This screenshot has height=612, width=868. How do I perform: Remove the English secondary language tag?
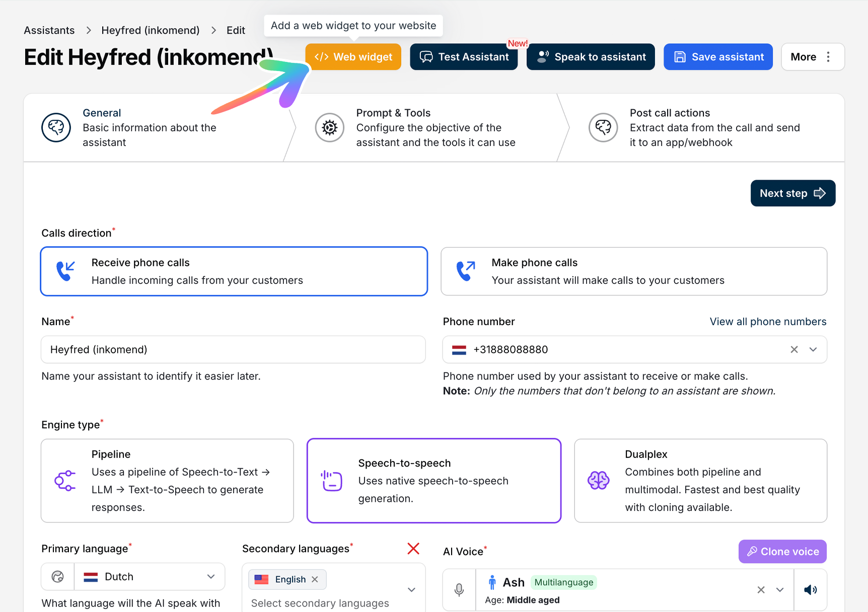click(315, 579)
